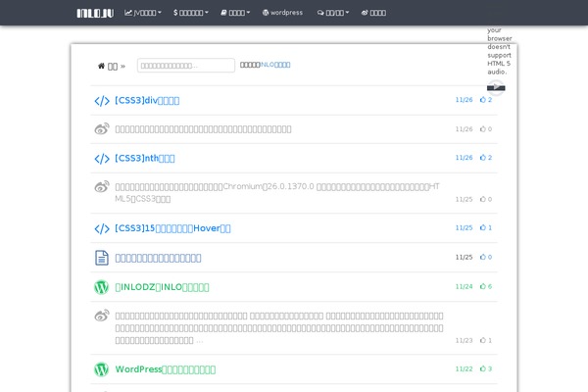Image resolution: width=588 pixels, height=392 pixels.
Task: Open the [CSS3]nth article link
Action: click(x=145, y=159)
